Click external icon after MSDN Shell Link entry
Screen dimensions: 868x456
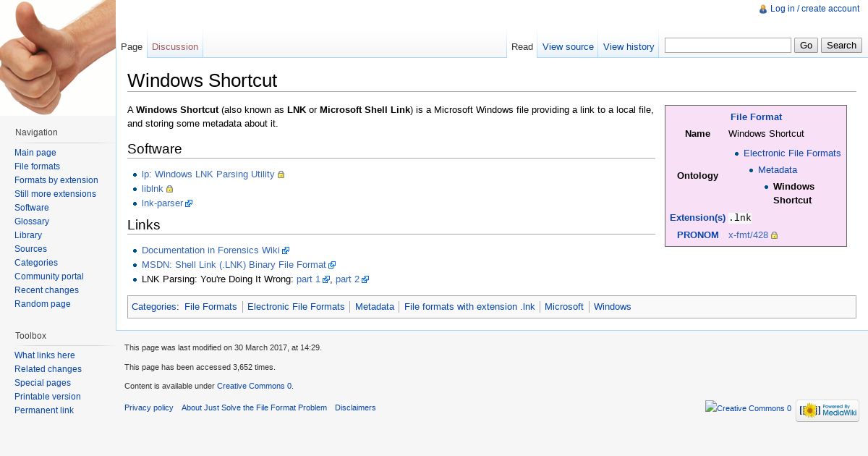[332, 265]
